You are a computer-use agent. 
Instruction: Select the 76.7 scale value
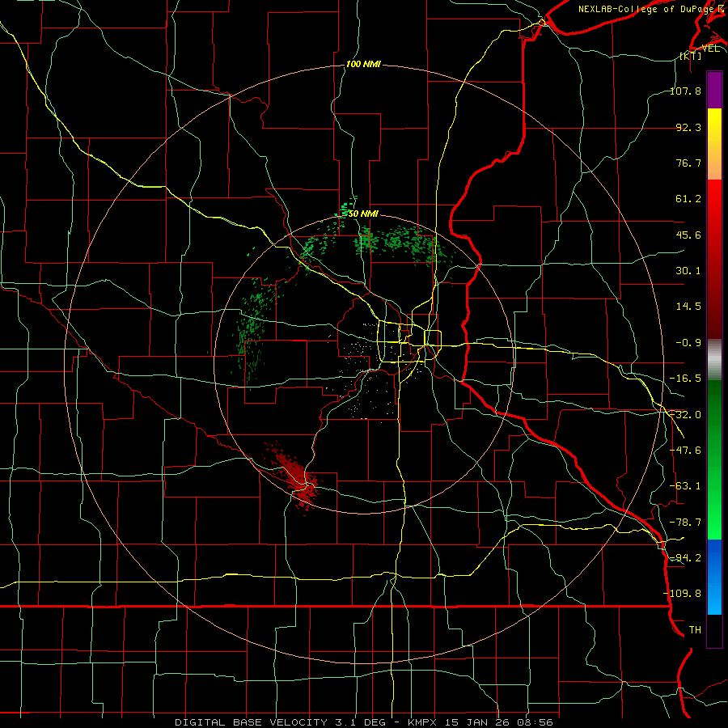pos(688,163)
